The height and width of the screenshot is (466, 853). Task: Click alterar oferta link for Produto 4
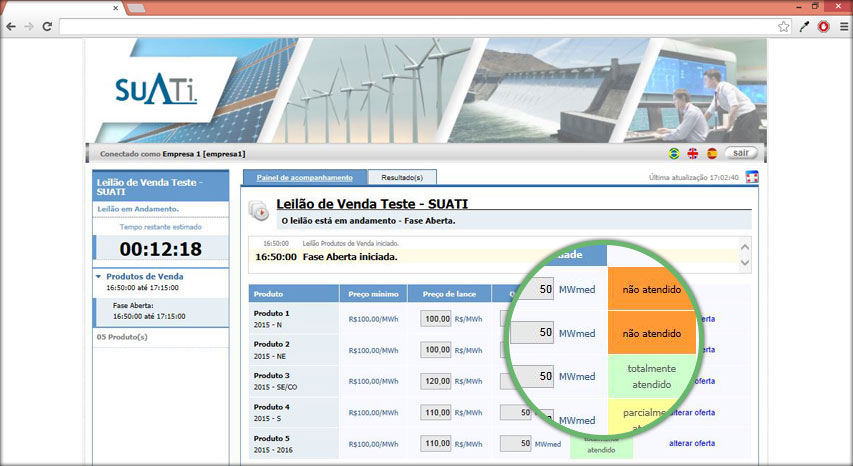[693, 413]
